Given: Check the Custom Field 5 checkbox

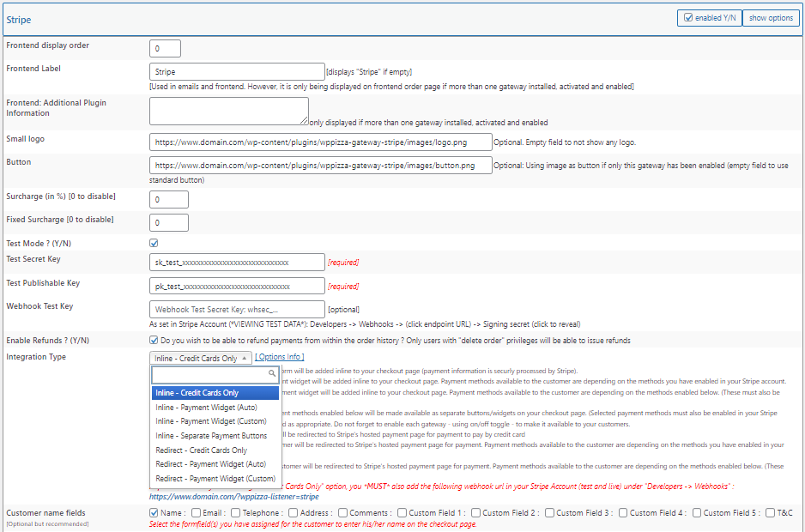Looking at the screenshot, I should 697,512.
